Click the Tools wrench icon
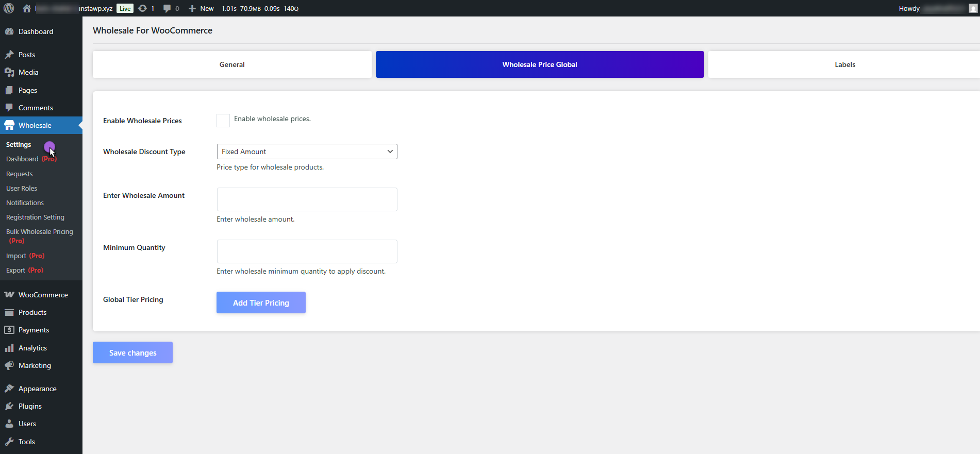 9,442
